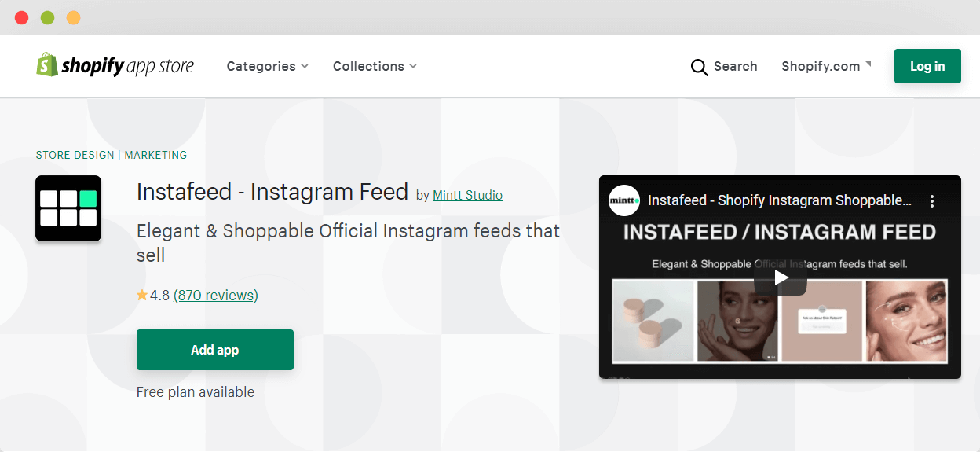Open the video three-dot options menu
The width and height of the screenshot is (980, 452).
tap(932, 201)
